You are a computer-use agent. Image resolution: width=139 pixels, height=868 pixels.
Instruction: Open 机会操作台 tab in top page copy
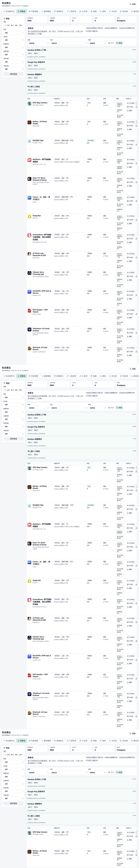click(9, 11)
